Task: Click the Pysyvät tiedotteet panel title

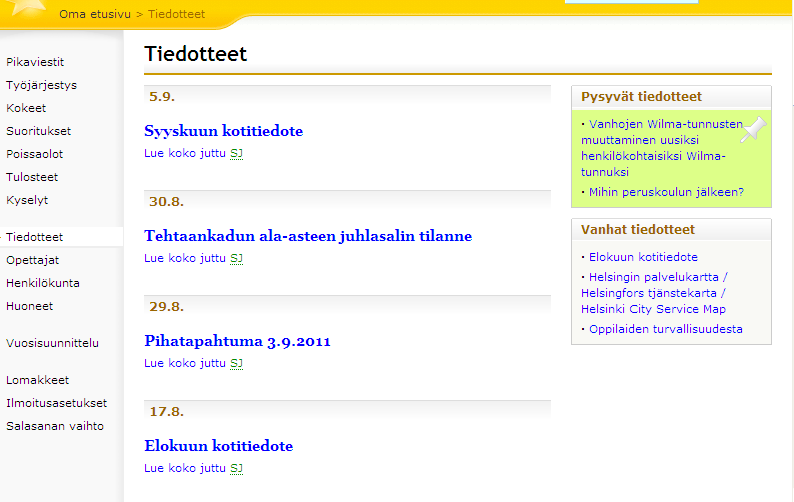Action: tap(641, 97)
